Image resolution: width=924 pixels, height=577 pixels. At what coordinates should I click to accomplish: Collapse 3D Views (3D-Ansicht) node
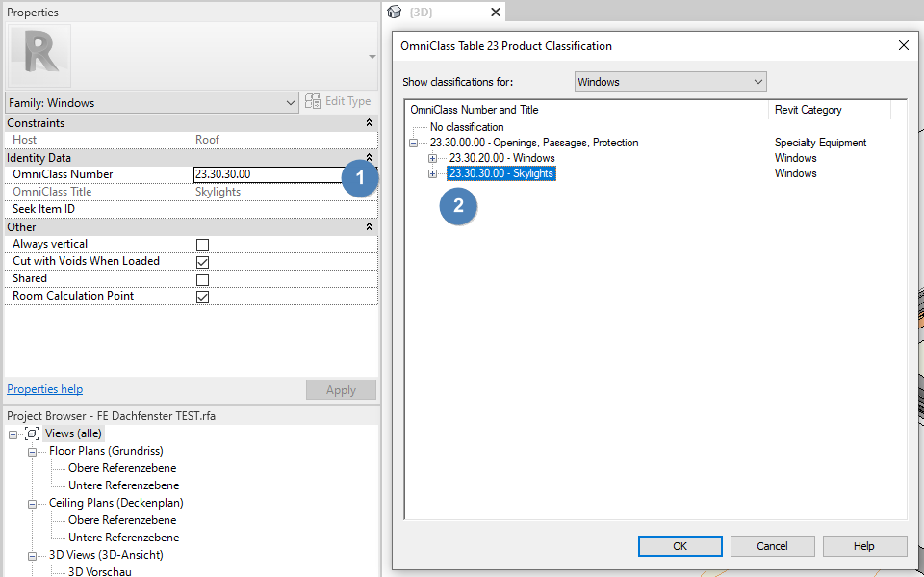(x=33, y=556)
